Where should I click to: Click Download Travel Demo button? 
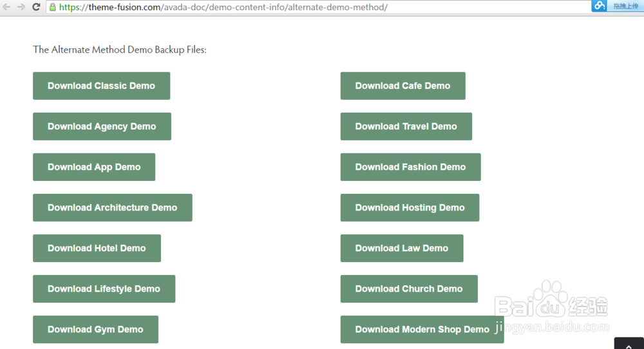pos(406,126)
